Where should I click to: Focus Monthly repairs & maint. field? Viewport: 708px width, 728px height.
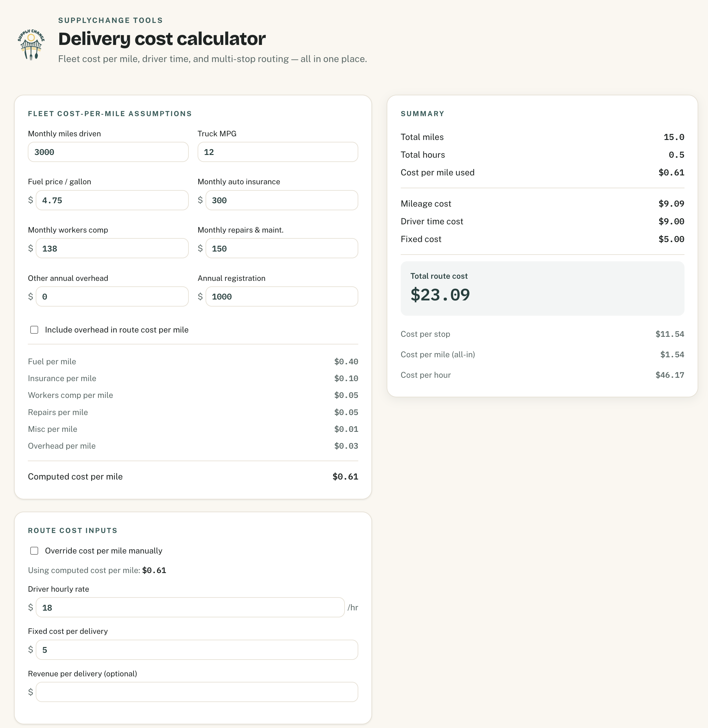point(282,248)
